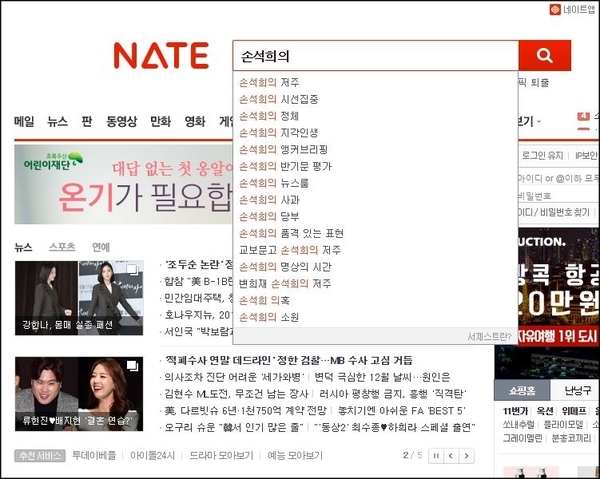This screenshot has width=600, height=479.
Task: Toggle the 로그인 유지 option
Action: click(542, 156)
